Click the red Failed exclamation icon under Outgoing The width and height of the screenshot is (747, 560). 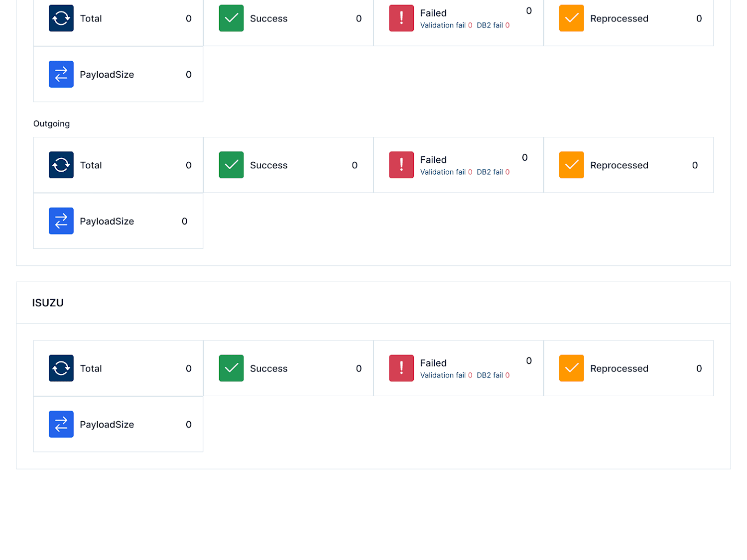click(401, 165)
